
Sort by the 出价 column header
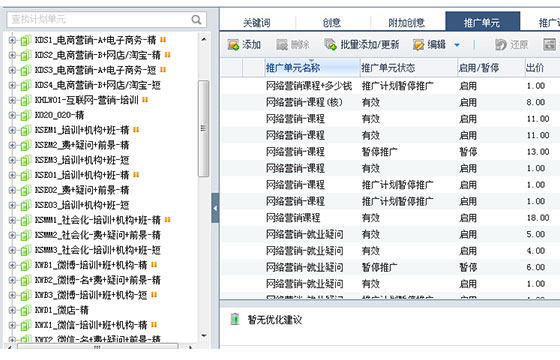(x=542, y=68)
